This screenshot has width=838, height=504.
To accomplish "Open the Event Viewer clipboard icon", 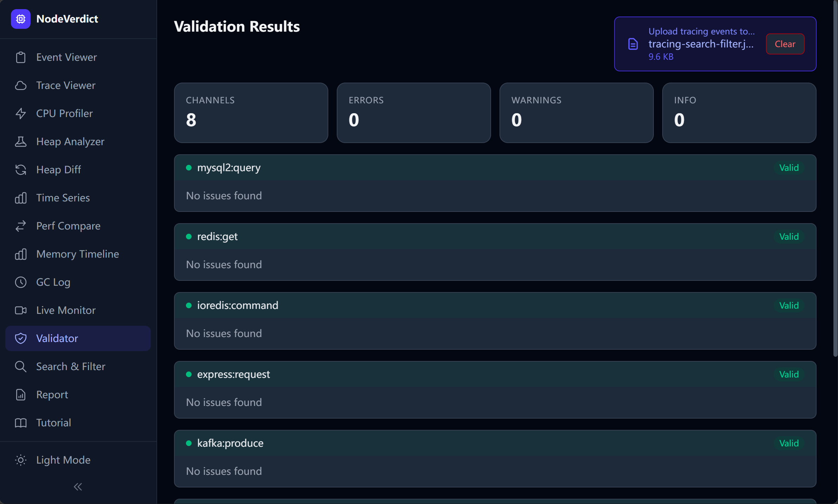I will point(21,57).
